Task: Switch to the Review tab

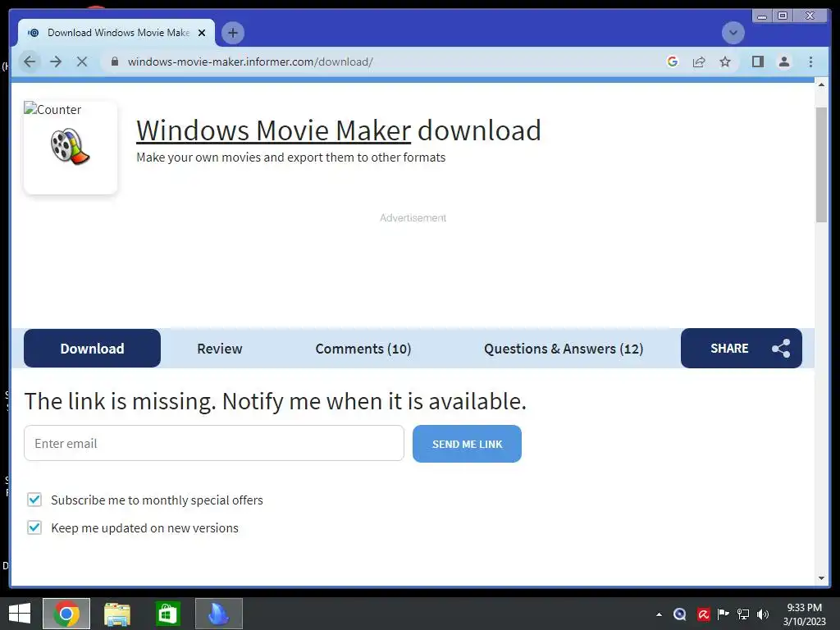Action: pyautogui.click(x=220, y=348)
